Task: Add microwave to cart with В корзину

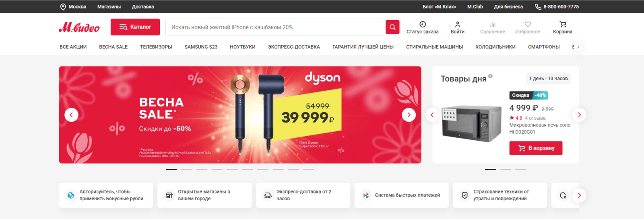Action: point(536,148)
